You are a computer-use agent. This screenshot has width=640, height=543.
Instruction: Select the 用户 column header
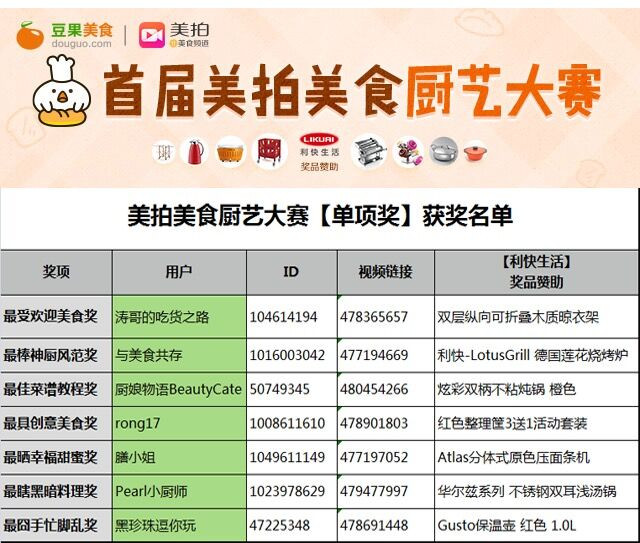coord(179,272)
